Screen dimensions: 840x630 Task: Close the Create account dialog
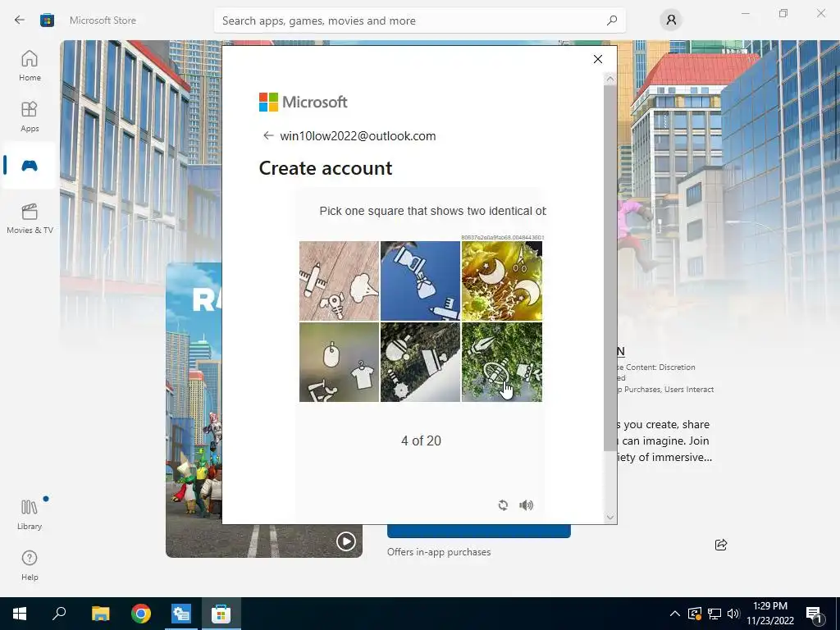598,59
